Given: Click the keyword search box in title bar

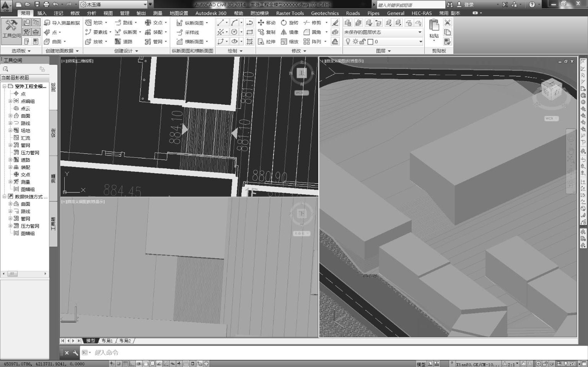Looking at the screenshot, I should coord(411,5).
